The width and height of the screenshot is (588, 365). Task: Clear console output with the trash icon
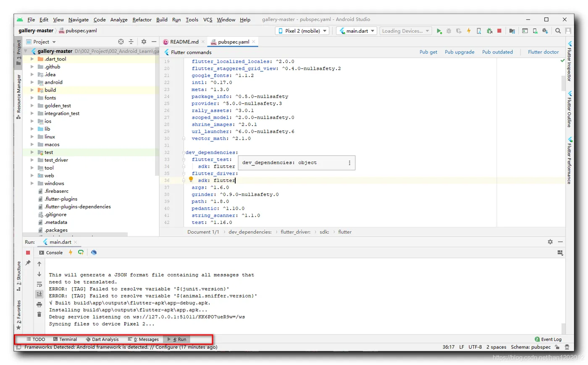point(39,314)
